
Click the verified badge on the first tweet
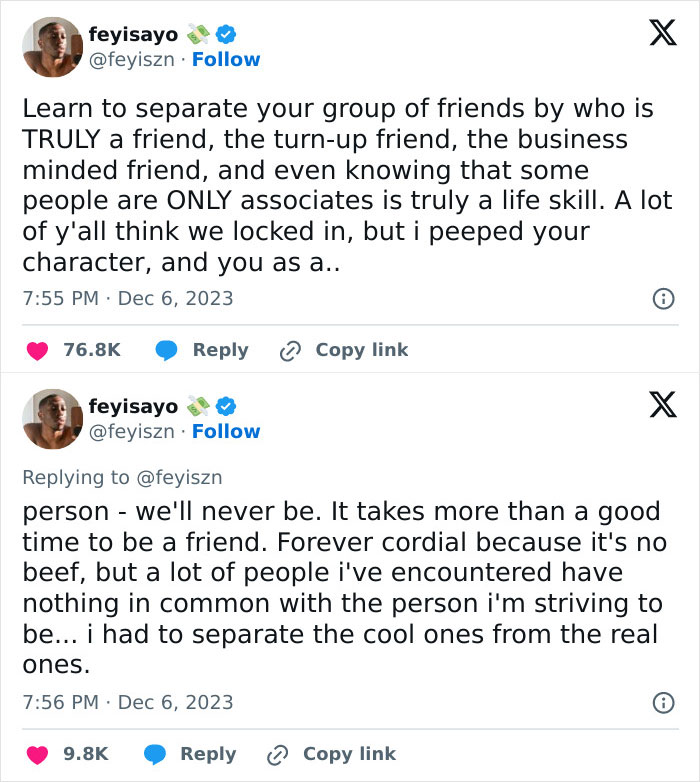[226, 34]
